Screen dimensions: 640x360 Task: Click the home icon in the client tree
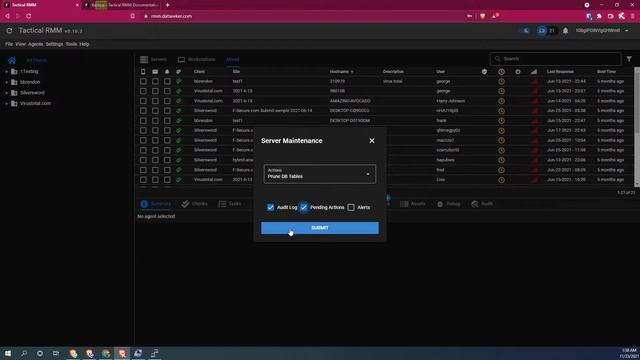12,60
